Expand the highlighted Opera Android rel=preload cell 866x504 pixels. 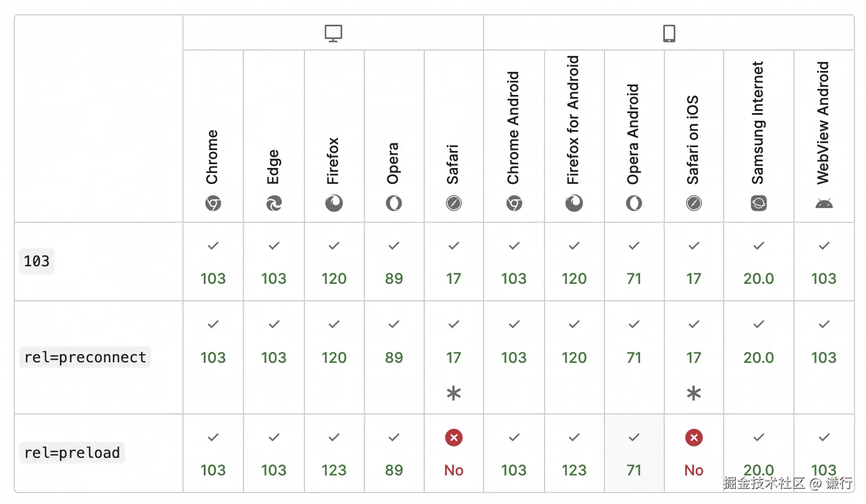(x=634, y=453)
